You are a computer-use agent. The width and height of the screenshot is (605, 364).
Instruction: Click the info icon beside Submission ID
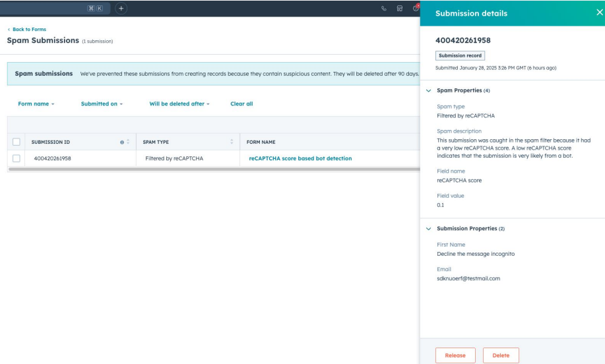point(121,142)
